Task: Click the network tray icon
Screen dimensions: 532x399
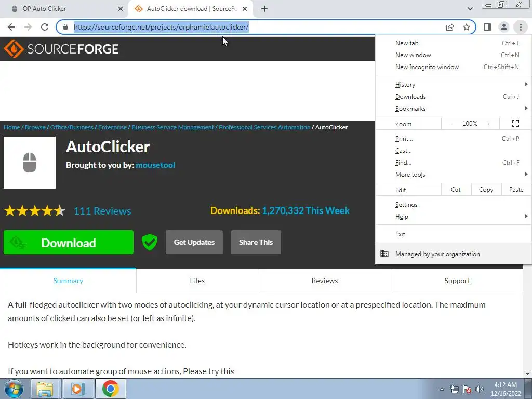Action: 454,389
